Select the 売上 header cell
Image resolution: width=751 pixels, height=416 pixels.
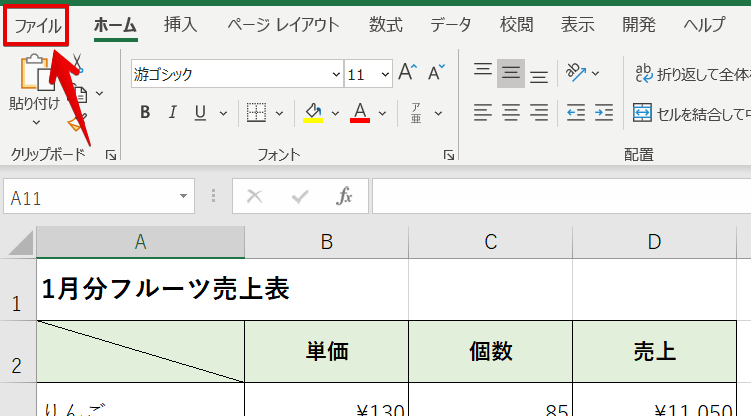[654, 352]
